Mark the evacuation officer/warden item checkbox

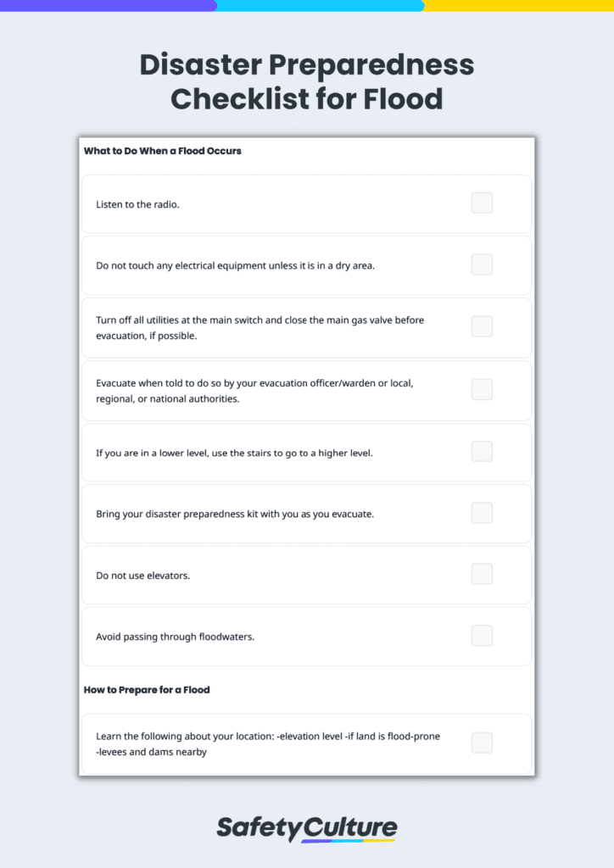pos(482,390)
